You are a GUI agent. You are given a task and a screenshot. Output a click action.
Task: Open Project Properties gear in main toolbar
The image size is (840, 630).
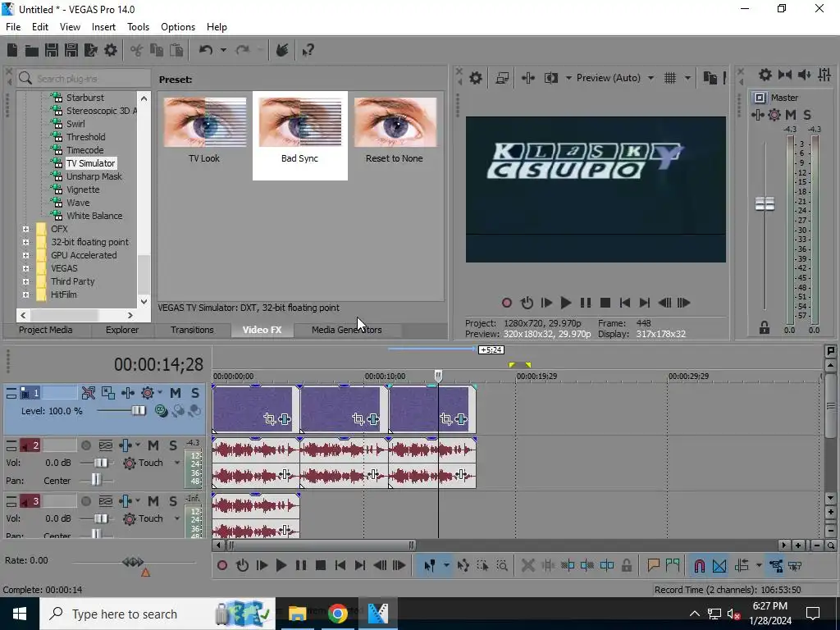point(111,50)
